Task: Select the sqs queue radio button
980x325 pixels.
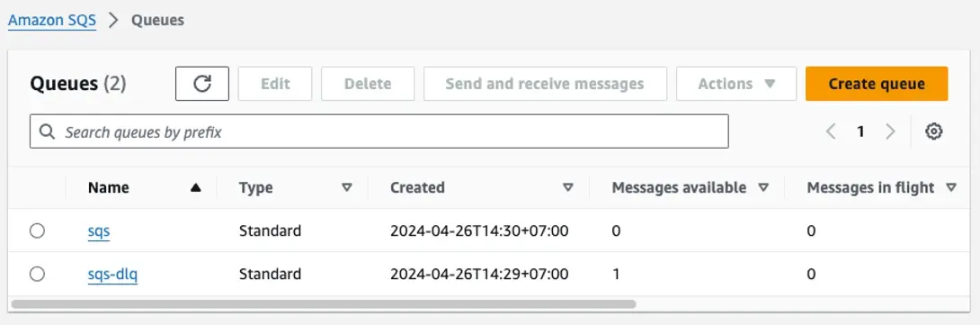Action: tap(38, 231)
